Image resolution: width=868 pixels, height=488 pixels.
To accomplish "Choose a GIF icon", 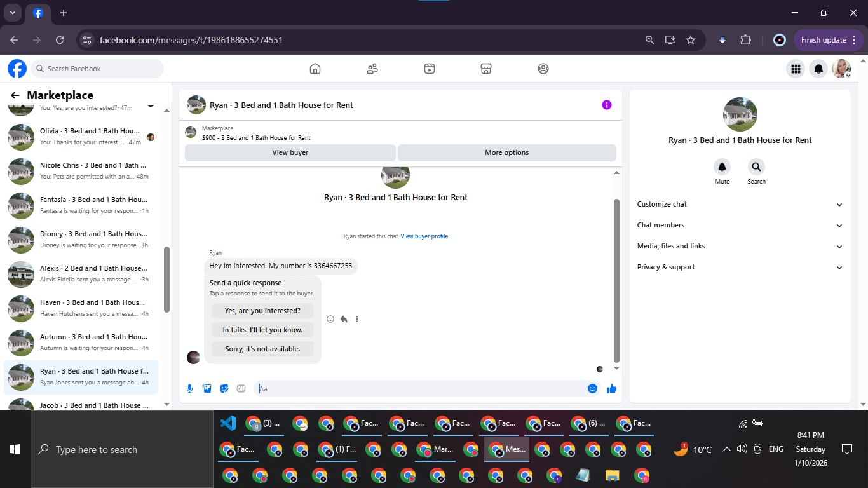I will click(241, 388).
